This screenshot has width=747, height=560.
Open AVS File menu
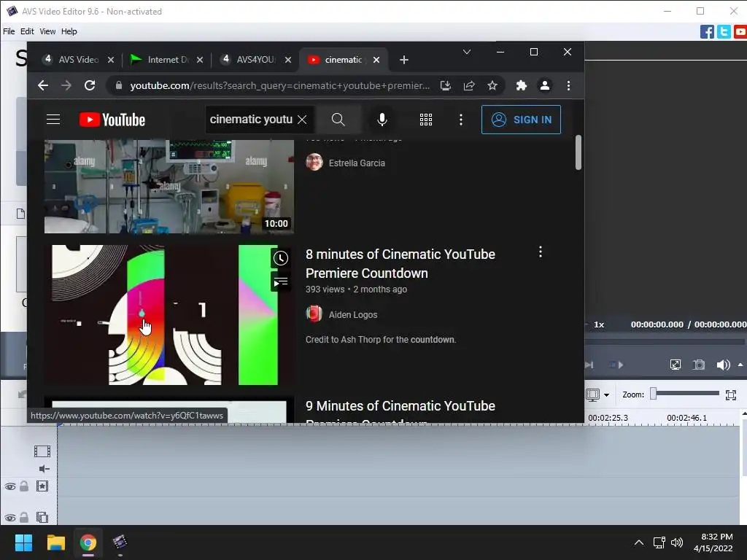coord(9,31)
